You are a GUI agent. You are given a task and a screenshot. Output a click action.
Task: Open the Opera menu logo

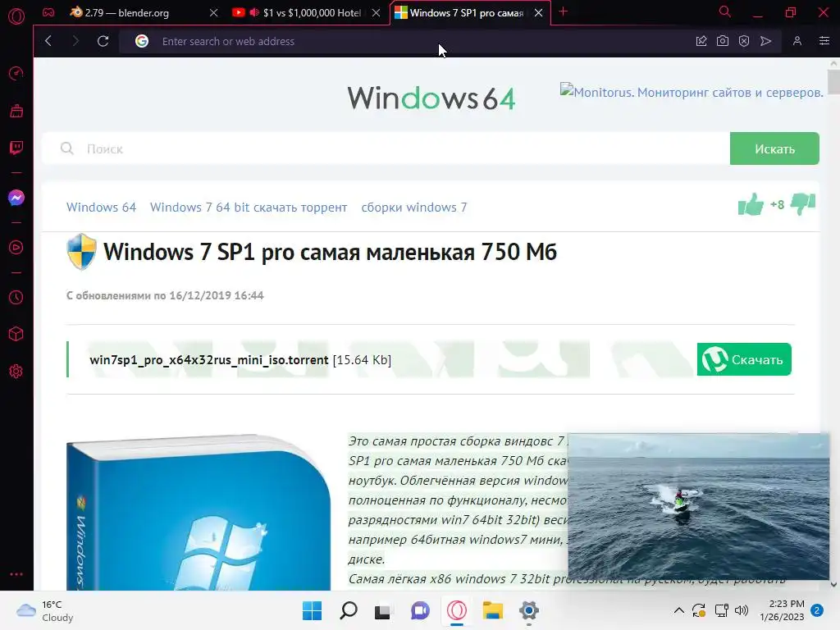tap(16, 16)
